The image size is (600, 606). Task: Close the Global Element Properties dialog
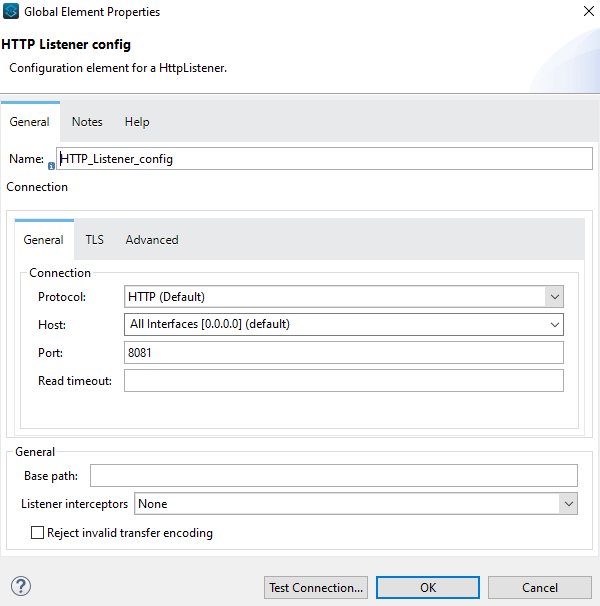pos(585,12)
